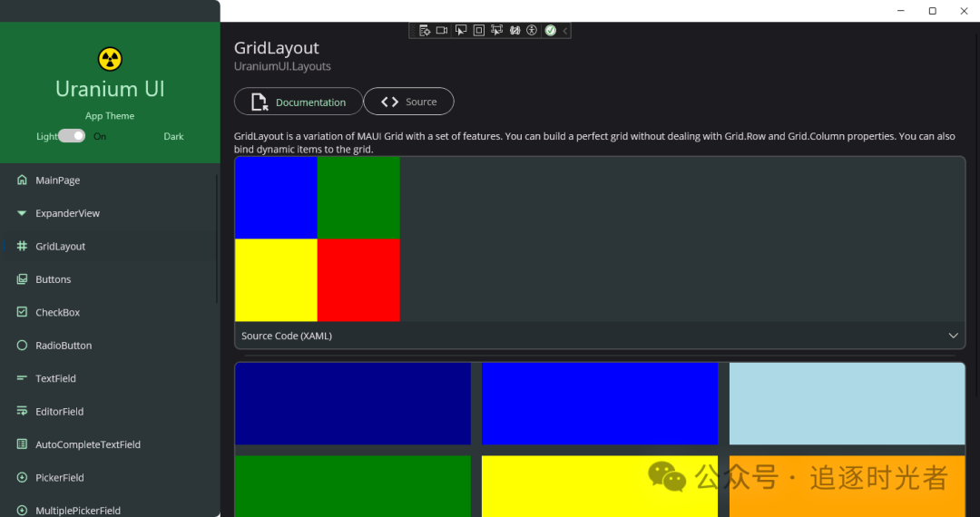The height and width of the screenshot is (517, 980).
Task: Click the Source Code (XAML) label
Action: 286,336
